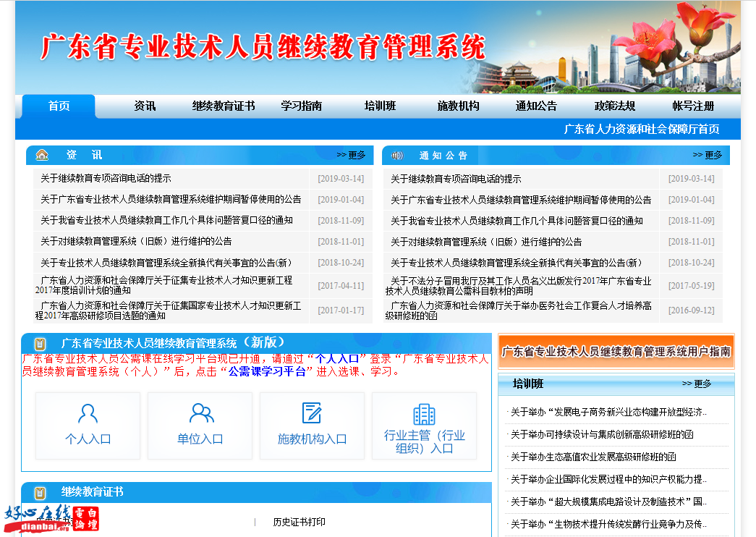This screenshot has height=537, width=756.
Task: Open the 用户指南 orange banner
Action: 616,351
